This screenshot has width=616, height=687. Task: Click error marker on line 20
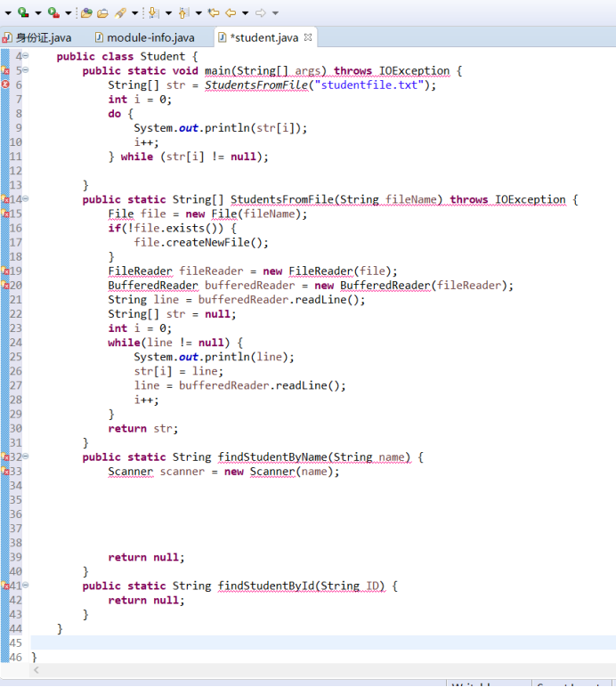[x=5, y=285]
